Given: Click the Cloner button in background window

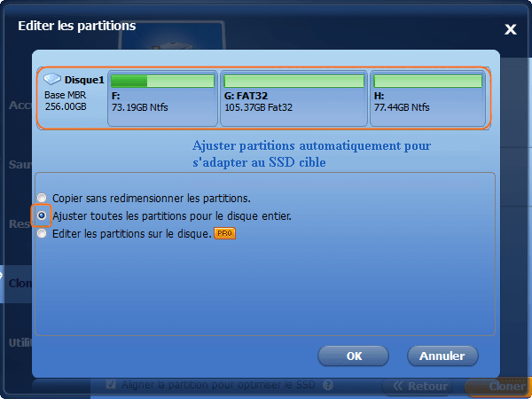Looking at the screenshot, I should coord(498,386).
